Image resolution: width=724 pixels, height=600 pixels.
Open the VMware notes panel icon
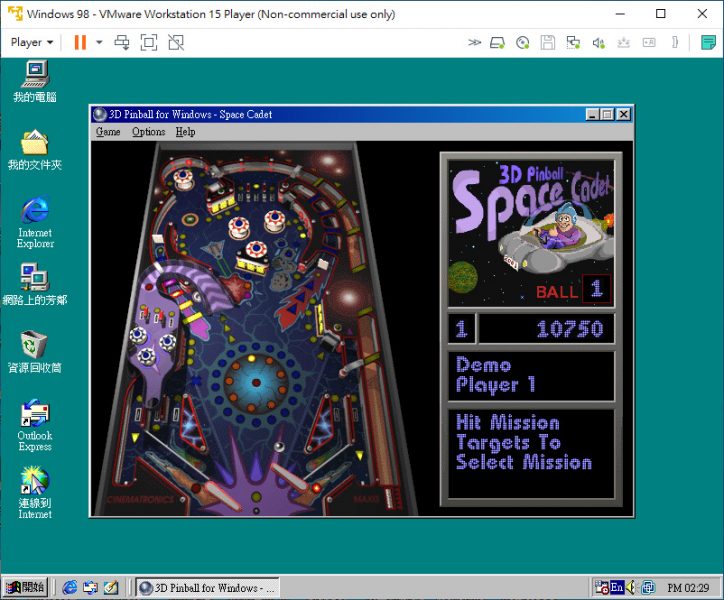tap(708, 42)
